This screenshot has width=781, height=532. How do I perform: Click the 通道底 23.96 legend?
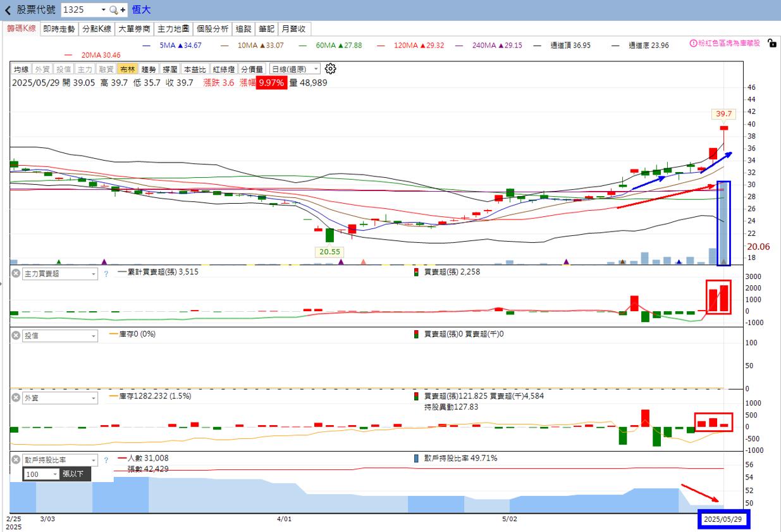pyautogui.click(x=640, y=46)
